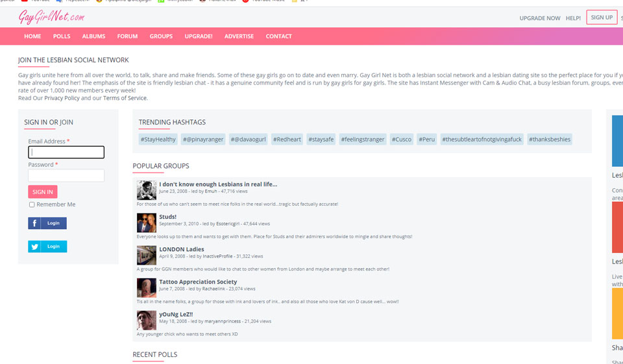
Task: Click the pink SIGN IN button
Action: click(x=43, y=192)
